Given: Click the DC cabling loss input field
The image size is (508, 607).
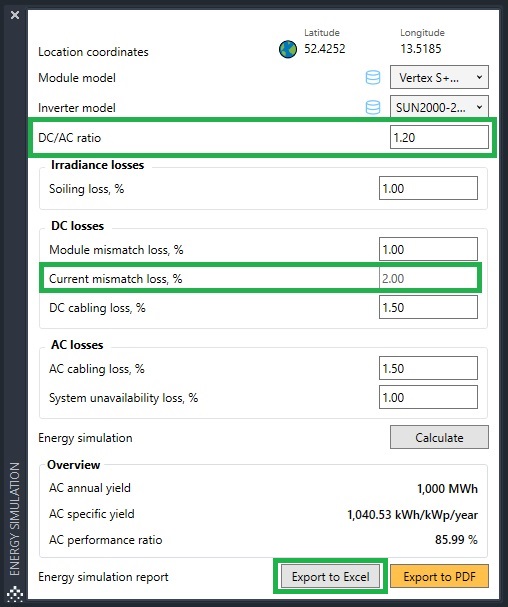Looking at the screenshot, I should point(428,307).
